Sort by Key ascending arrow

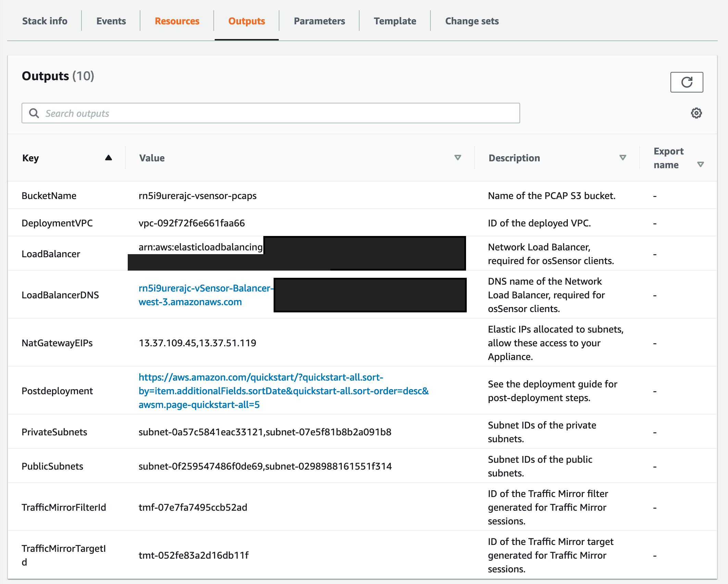[109, 158]
